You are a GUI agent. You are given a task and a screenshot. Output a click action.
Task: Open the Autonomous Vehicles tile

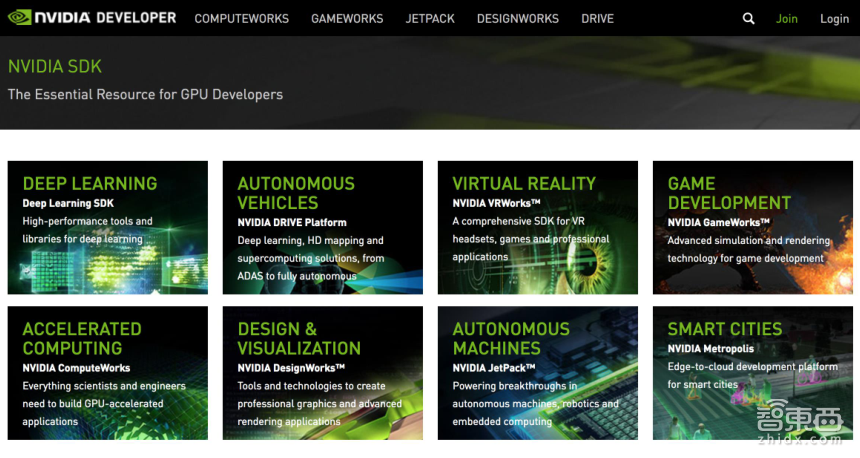coord(322,228)
